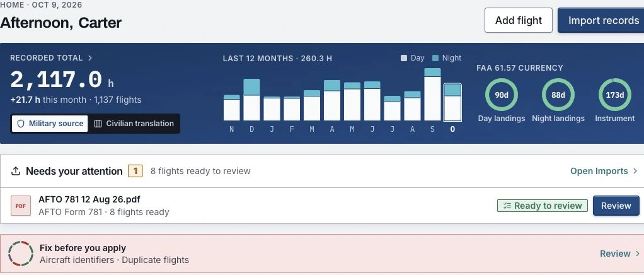Click Ready to review status badge
This screenshot has width=644, height=275.
click(x=542, y=206)
